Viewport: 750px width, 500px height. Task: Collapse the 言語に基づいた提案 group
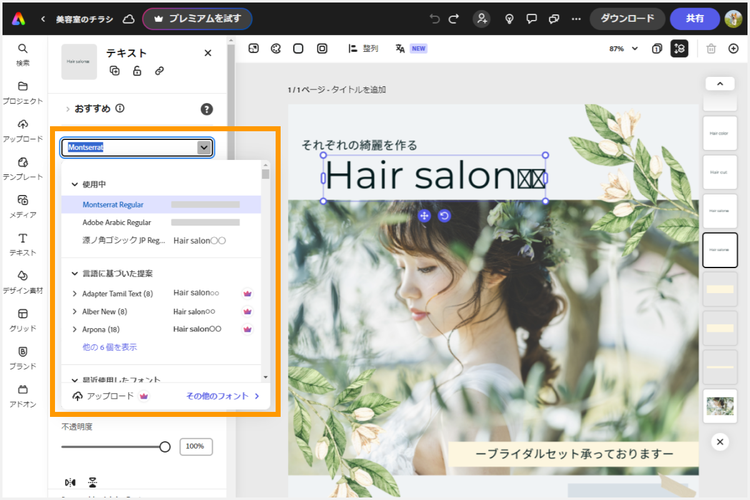coord(75,274)
